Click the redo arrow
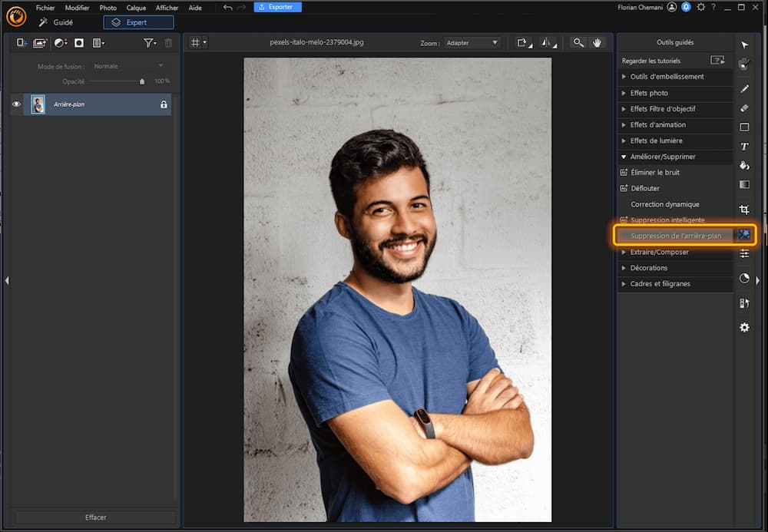Image resolution: width=768 pixels, height=532 pixels. [x=241, y=8]
